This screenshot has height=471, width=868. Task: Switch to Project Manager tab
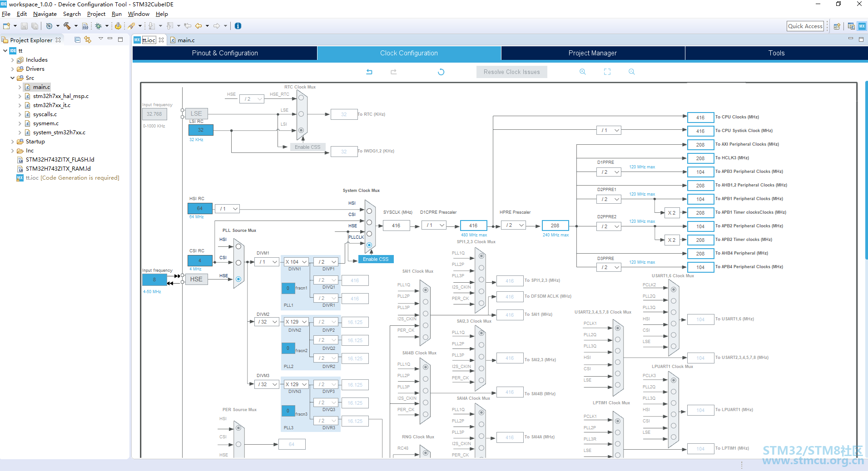click(593, 53)
